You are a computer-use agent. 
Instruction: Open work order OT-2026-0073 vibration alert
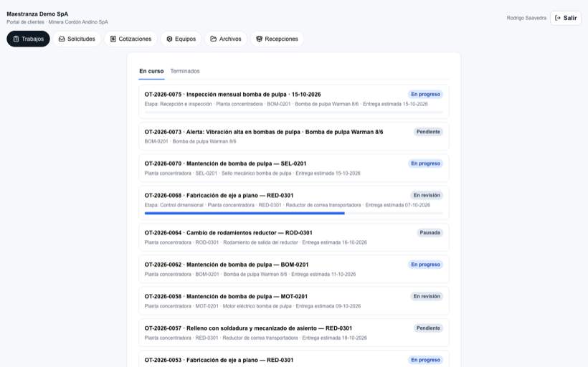click(x=264, y=132)
